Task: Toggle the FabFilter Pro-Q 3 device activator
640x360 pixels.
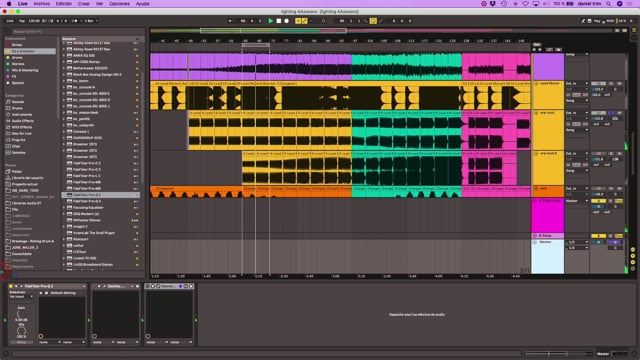Action: pyautogui.click(x=11, y=286)
